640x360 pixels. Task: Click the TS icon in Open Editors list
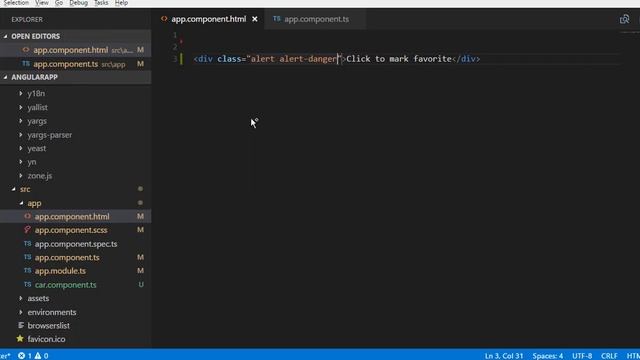coord(26,64)
